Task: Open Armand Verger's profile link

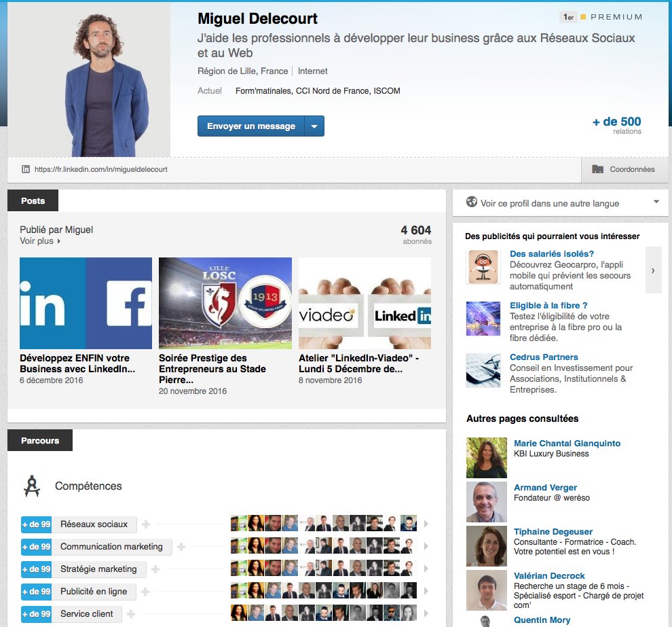Action: (x=545, y=488)
